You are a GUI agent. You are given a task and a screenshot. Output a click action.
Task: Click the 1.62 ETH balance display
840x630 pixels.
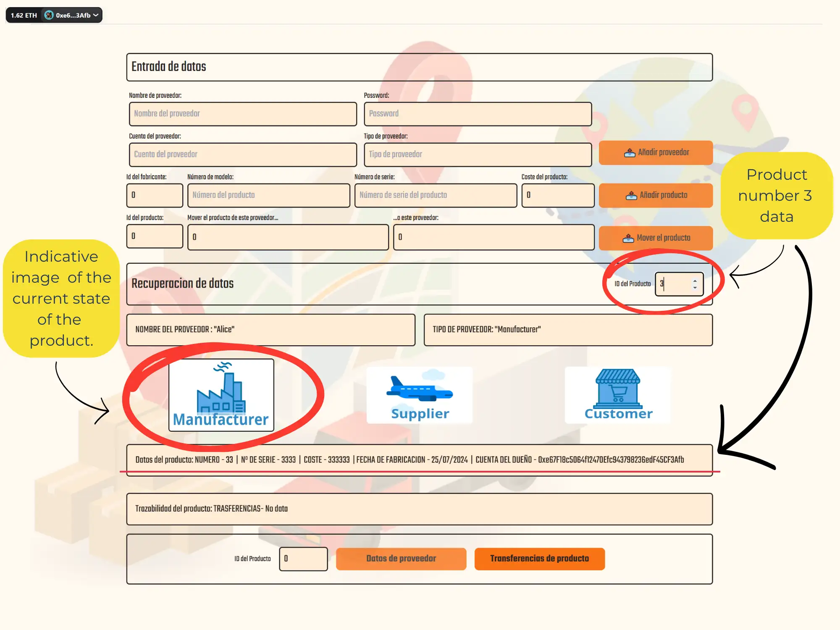tap(24, 15)
